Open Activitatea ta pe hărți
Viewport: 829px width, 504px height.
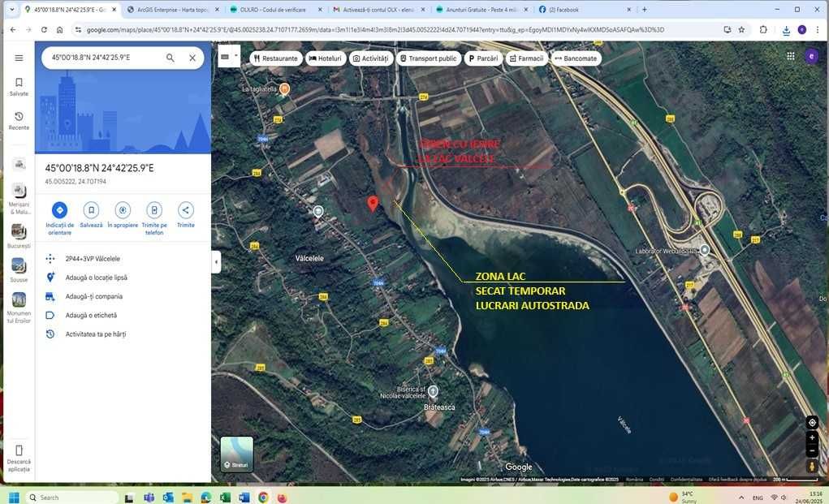click(x=96, y=334)
